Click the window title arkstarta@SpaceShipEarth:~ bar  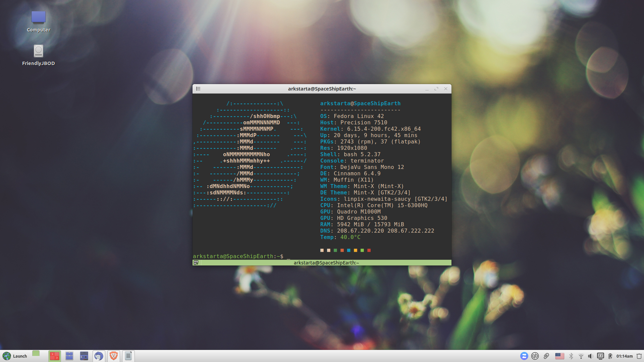322,89
